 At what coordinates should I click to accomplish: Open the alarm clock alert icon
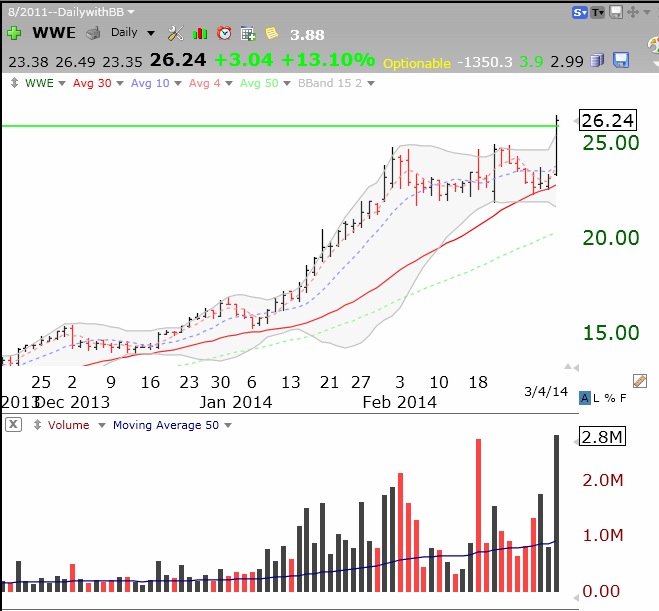[x=224, y=33]
